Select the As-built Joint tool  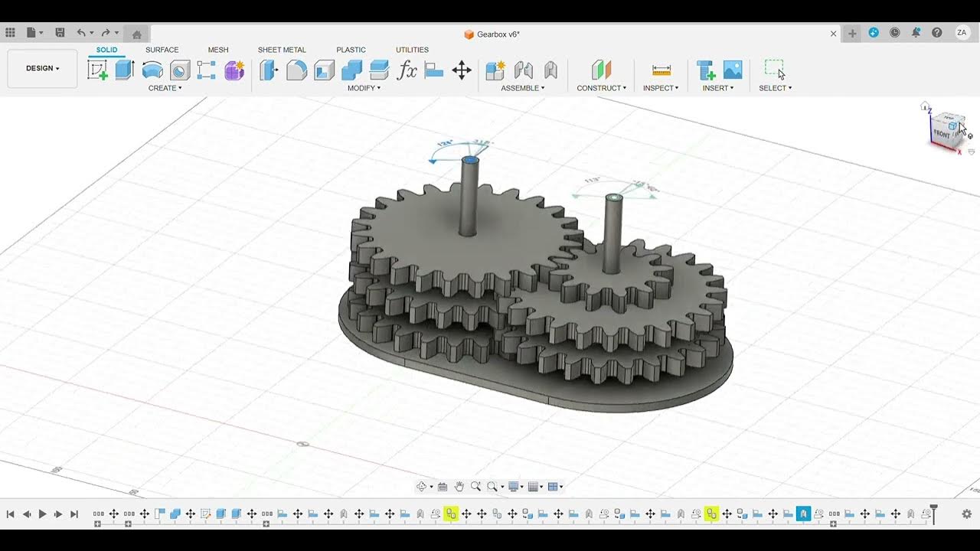pyautogui.click(x=550, y=70)
